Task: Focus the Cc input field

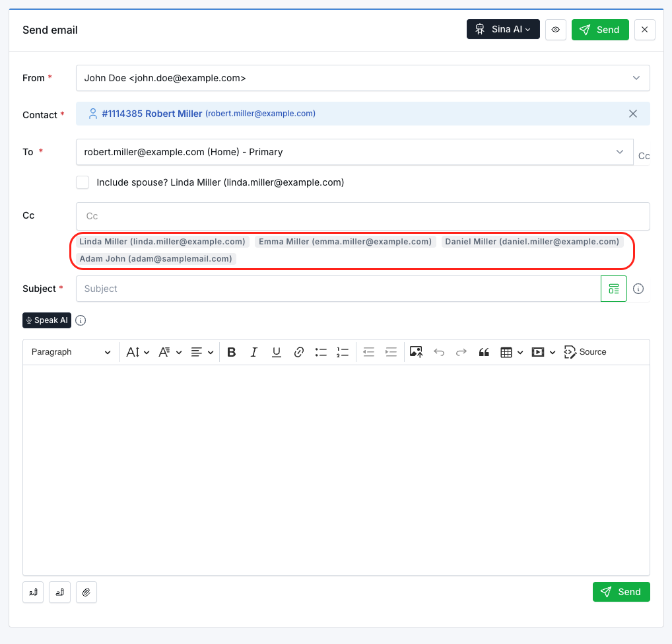Action: (362, 216)
